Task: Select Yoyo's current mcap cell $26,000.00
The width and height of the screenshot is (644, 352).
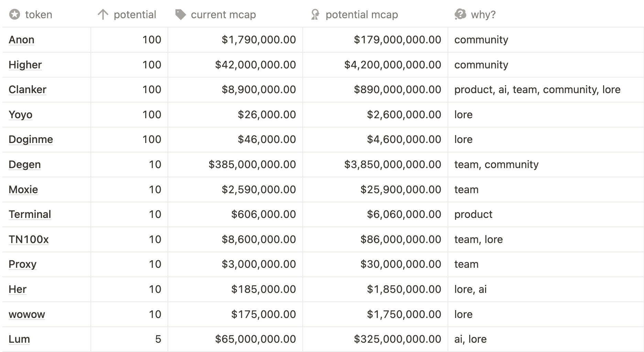Action: point(267,115)
